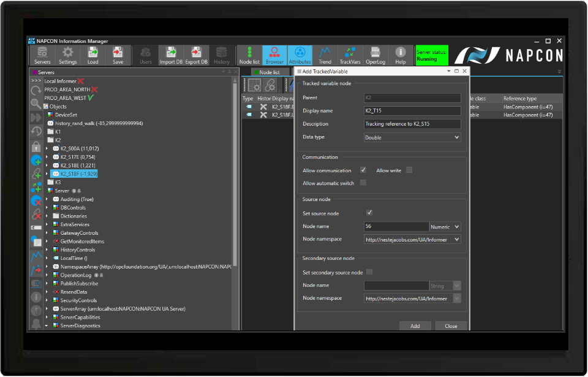Click the Import DB icon
588x377 pixels.
pos(171,55)
